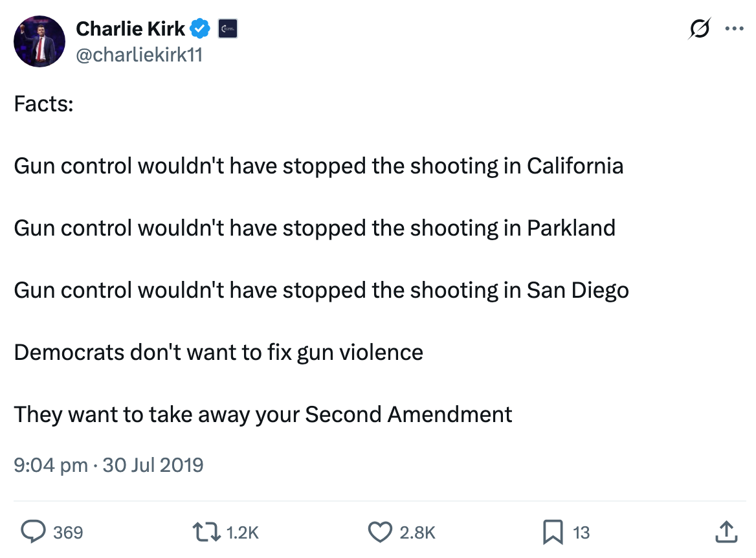
Task: Open Charlie Kirk's profile via display name
Action: 129,28
